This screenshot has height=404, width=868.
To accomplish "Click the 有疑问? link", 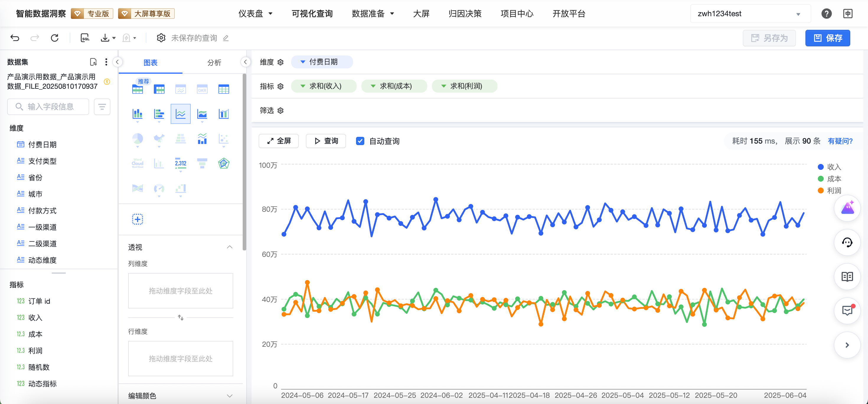I will (840, 141).
